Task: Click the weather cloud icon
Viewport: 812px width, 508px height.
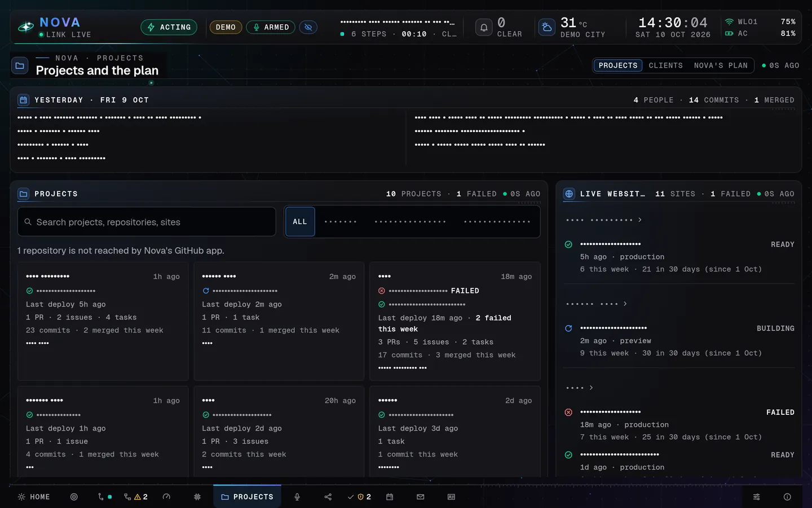Action: coord(546,27)
